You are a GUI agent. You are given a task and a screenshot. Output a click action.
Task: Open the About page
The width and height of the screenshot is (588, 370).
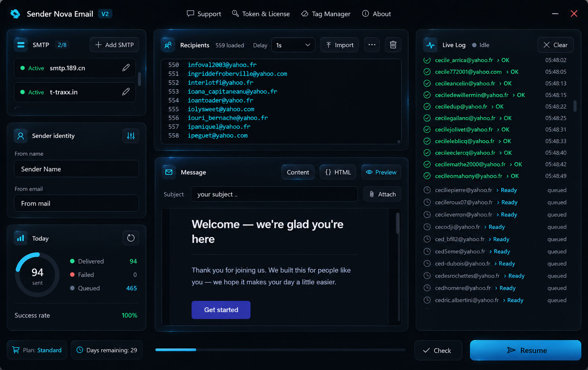pyautogui.click(x=377, y=14)
